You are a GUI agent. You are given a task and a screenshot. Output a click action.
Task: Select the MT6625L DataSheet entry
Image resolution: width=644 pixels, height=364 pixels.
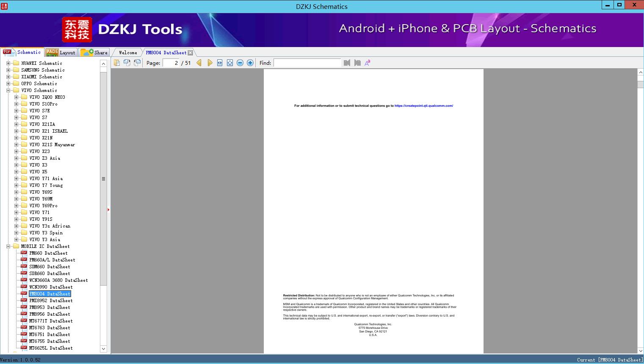(51, 348)
